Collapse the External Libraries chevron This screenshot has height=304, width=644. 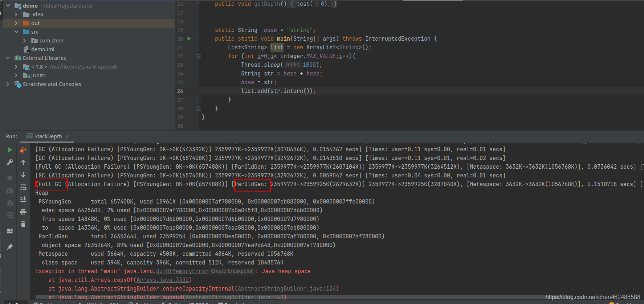(x=8, y=58)
